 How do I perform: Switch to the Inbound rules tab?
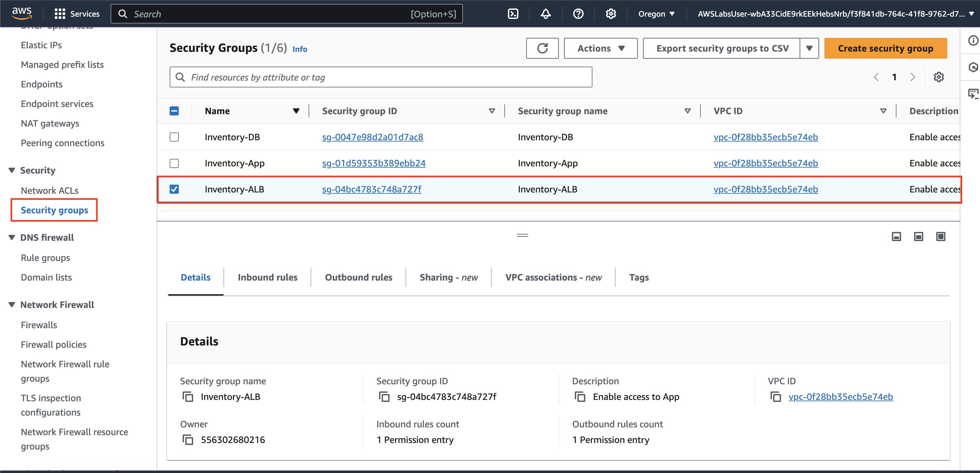point(268,277)
